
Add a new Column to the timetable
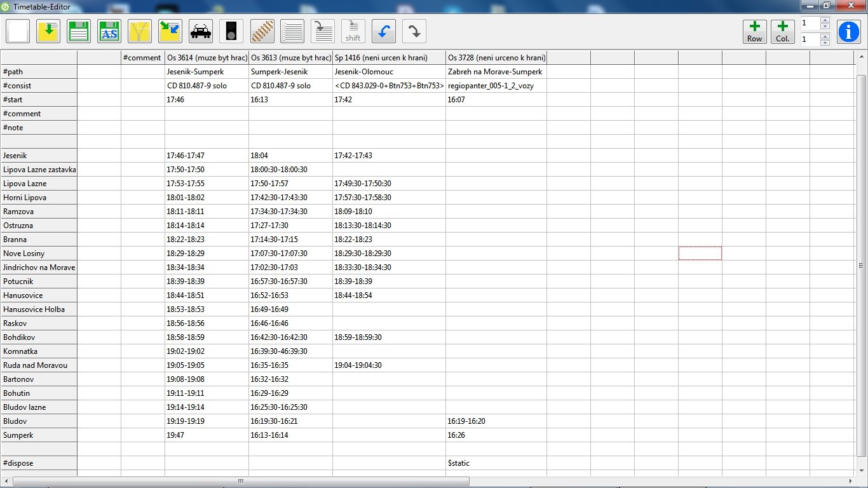pos(782,30)
